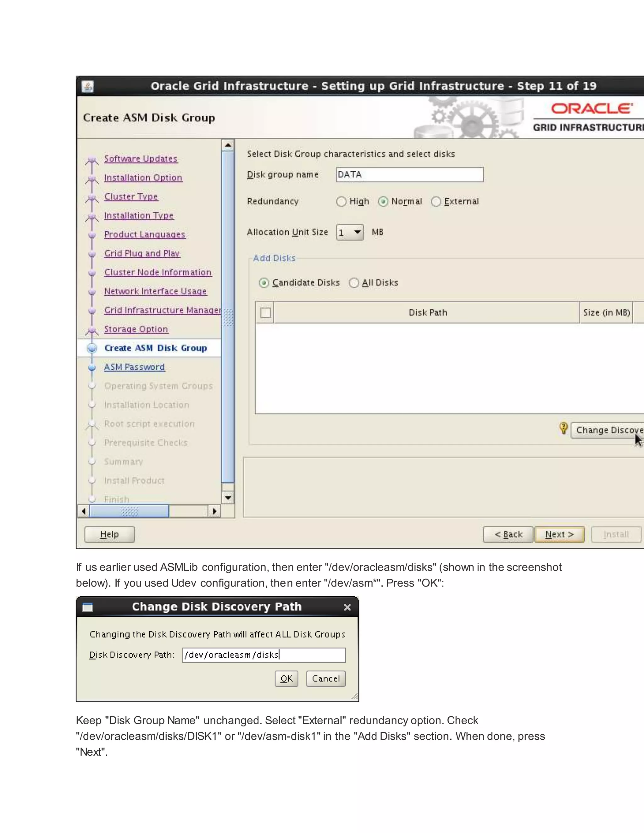Go to the Cluster Type step

pyautogui.click(x=131, y=196)
